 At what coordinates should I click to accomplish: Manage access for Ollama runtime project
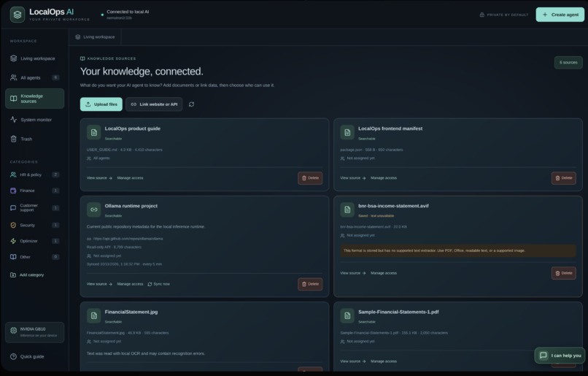[x=130, y=284]
